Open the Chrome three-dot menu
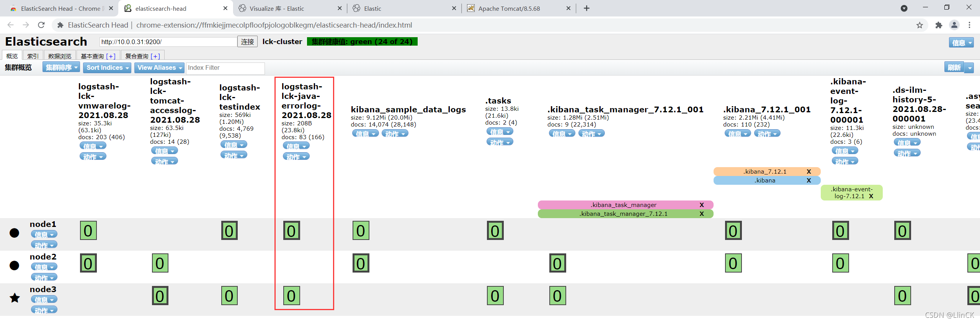Screen dimensions: 980x322 coord(970,25)
